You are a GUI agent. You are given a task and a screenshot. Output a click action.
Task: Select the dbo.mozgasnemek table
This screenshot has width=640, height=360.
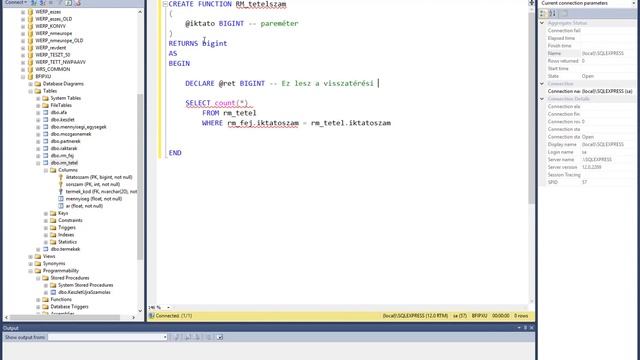tap(71, 134)
